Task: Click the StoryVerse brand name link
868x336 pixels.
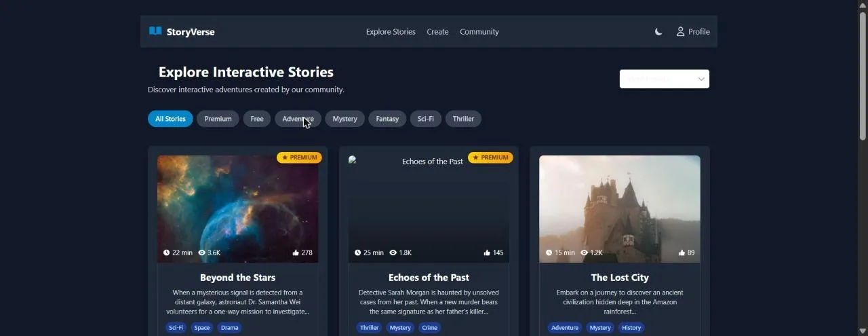Action: (x=191, y=32)
